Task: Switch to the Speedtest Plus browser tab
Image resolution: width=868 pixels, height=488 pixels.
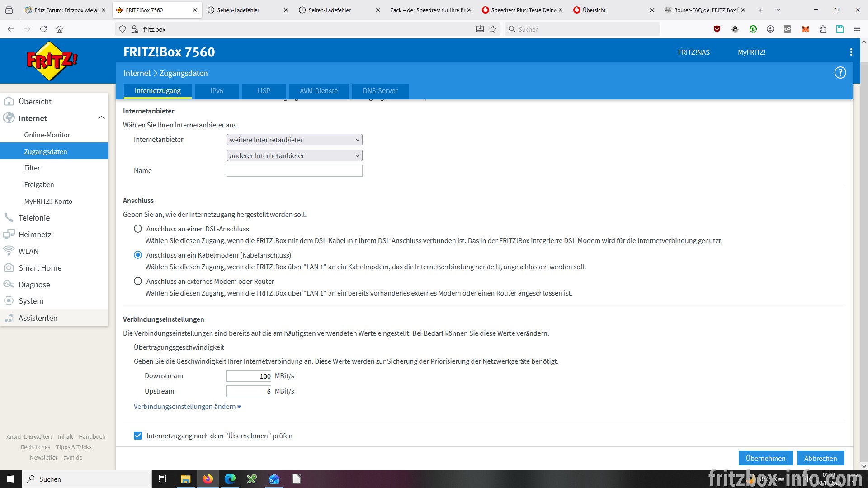Action: 522,10
